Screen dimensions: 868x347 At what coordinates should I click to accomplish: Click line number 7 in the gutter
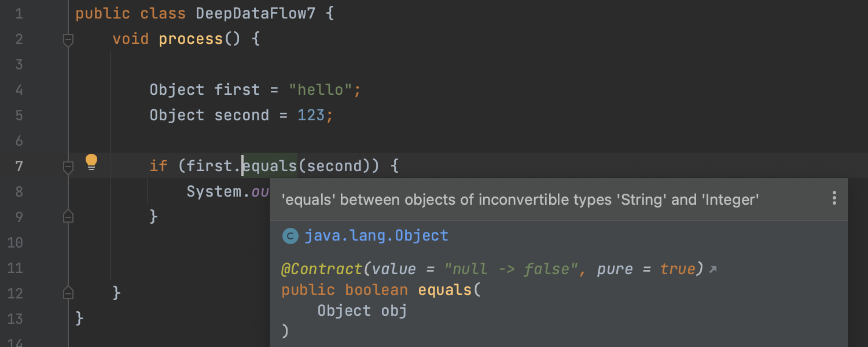[19, 166]
